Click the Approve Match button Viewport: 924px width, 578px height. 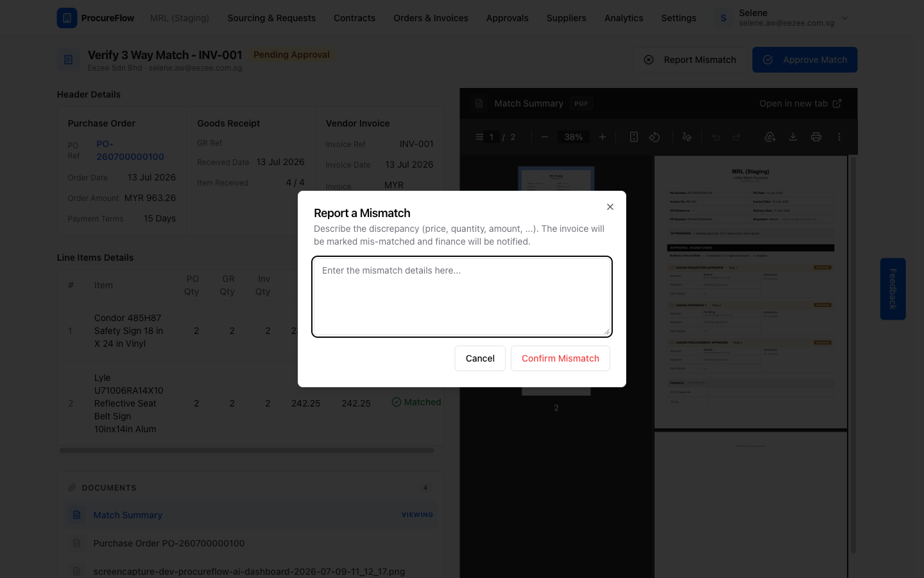coord(805,60)
